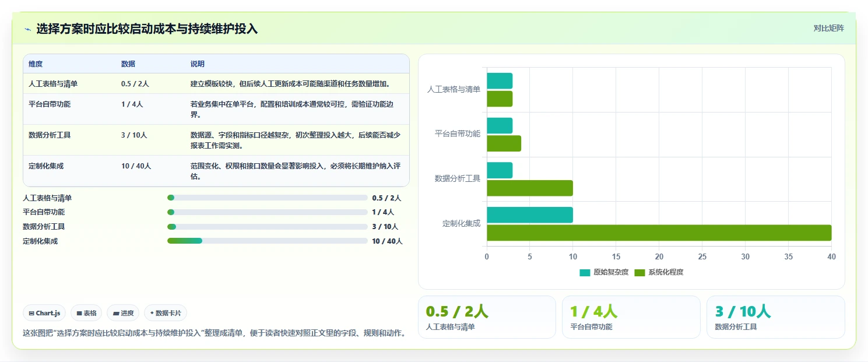
Task: Click progress bar for 数据分析工具
Action: [268, 227]
